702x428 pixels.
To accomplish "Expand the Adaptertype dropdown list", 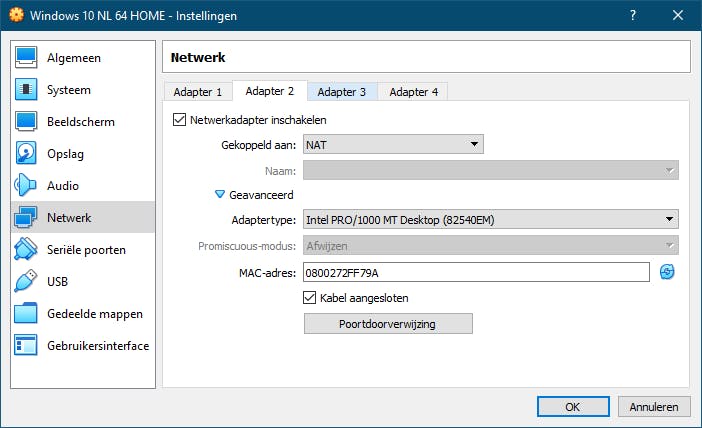I will click(x=490, y=219).
